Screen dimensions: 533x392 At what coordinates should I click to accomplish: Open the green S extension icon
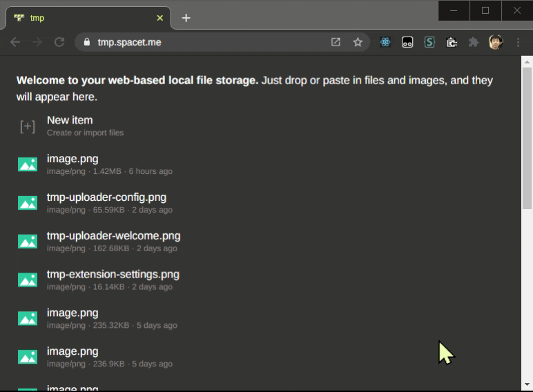(429, 42)
